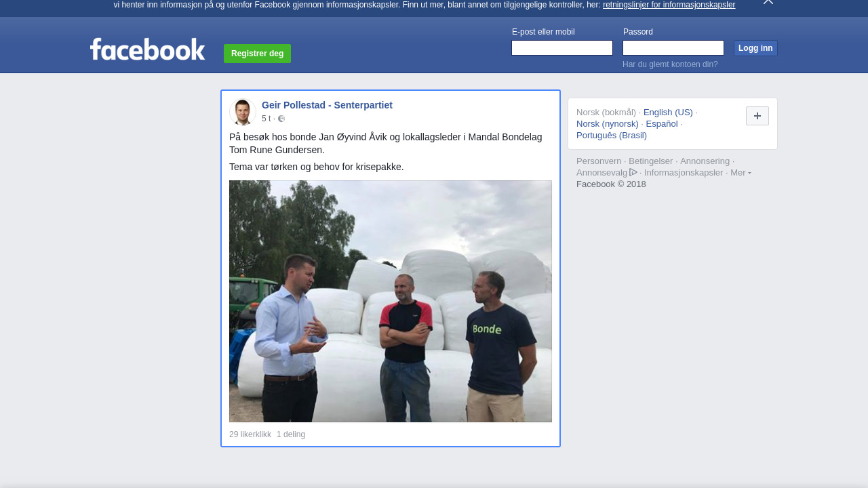Viewport: 868px width, 488px height.
Task: Click the Norsk (bokmål) language text
Action: [606, 113]
